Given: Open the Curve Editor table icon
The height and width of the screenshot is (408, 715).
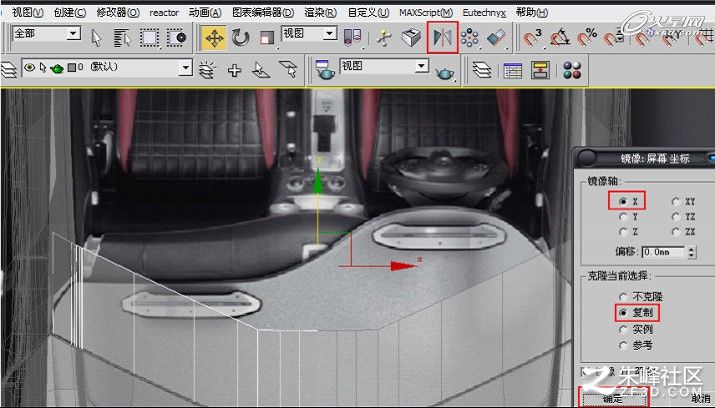Looking at the screenshot, I should [513, 70].
